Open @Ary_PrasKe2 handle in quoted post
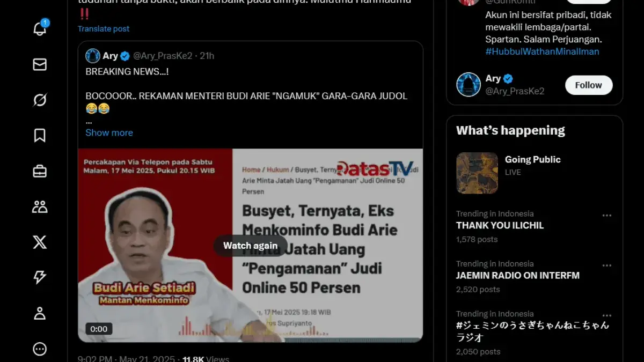 tap(163, 56)
